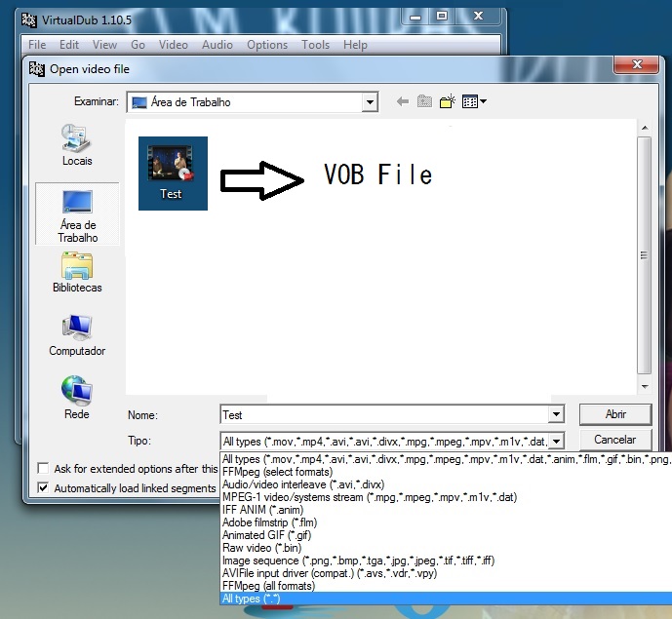Choose first All types (*.mov,*.mp4...) entry

(x=446, y=459)
